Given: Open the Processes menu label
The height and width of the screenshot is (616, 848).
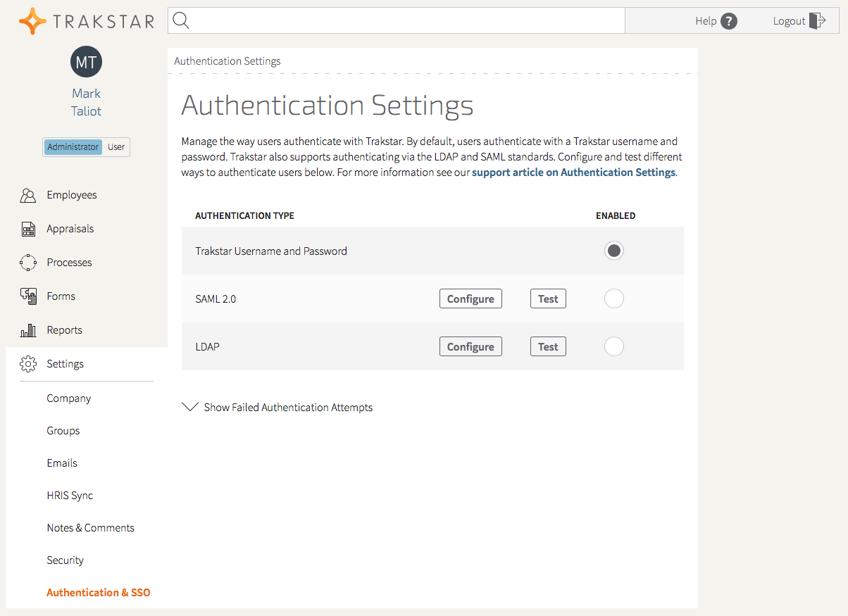Looking at the screenshot, I should pyautogui.click(x=69, y=263).
